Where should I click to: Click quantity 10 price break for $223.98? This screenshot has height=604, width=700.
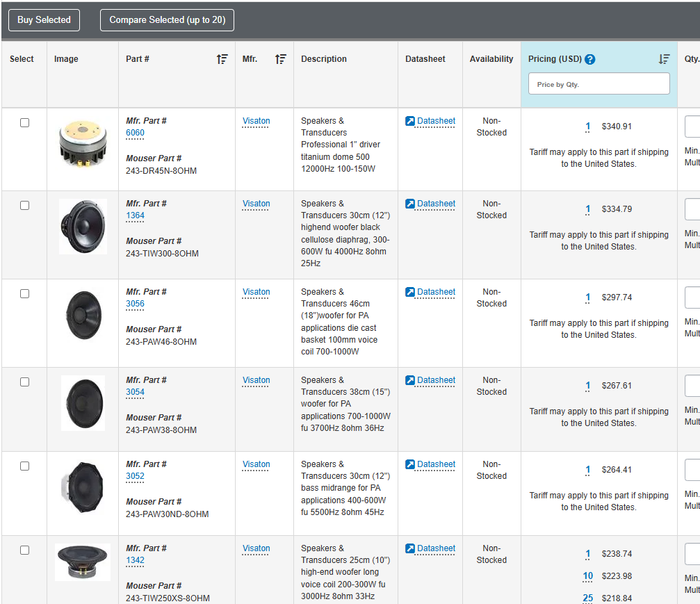[x=588, y=576]
